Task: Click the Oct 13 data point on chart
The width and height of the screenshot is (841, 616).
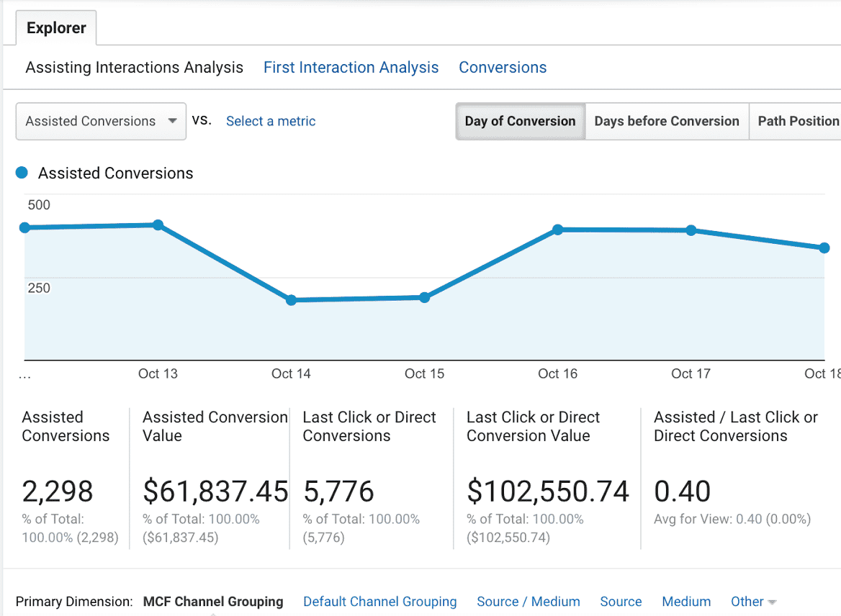Action: click(158, 225)
